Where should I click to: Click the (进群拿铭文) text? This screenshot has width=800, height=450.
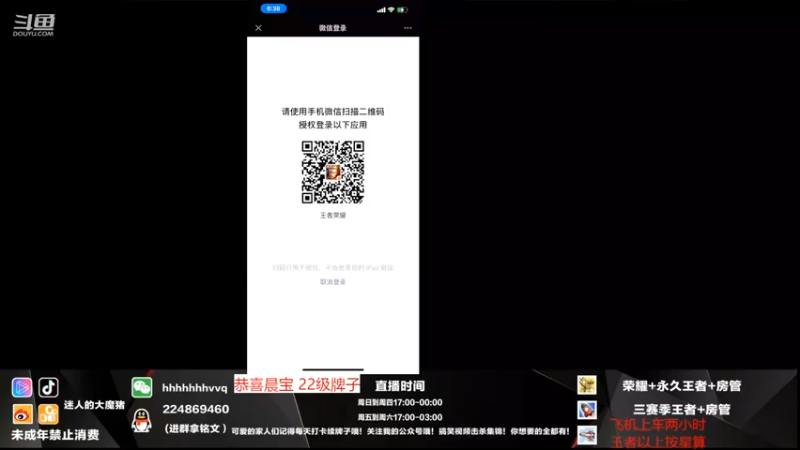(x=195, y=429)
